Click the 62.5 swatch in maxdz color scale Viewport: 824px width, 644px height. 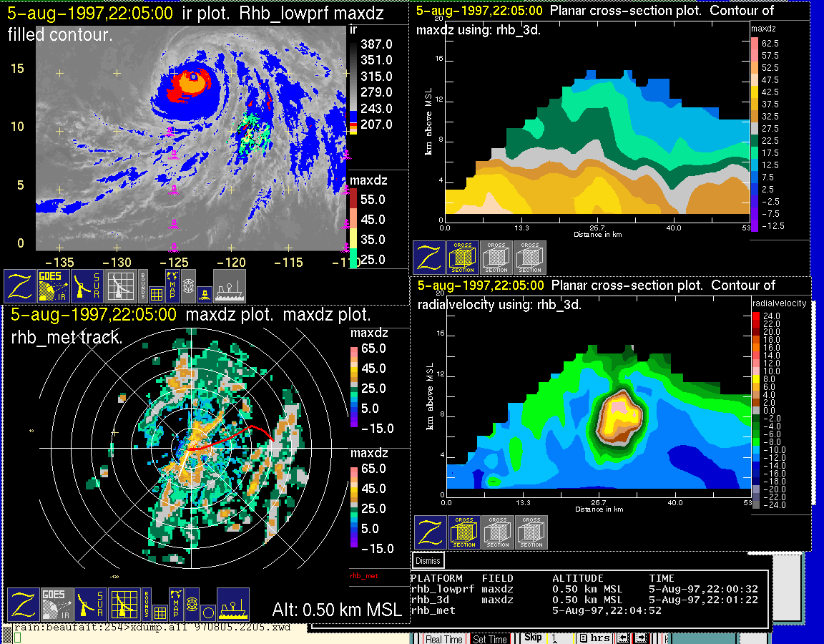click(x=754, y=44)
